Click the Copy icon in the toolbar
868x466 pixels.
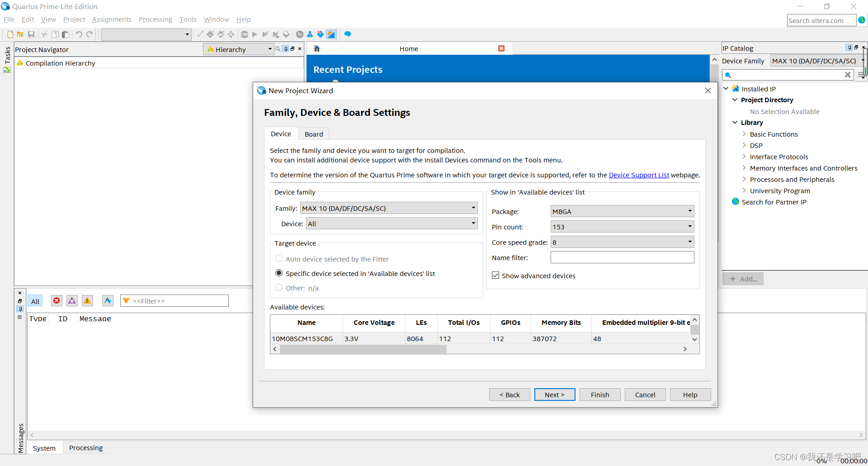pos(55,34)
